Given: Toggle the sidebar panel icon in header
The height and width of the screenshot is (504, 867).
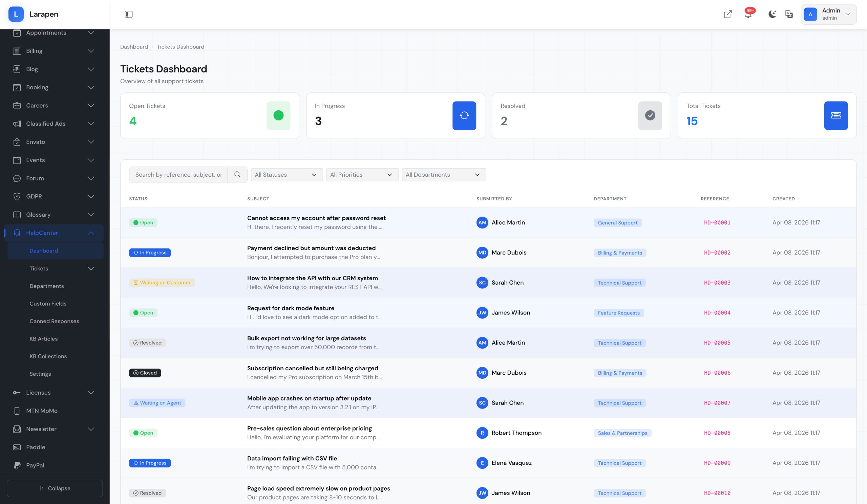Looking at the screenshot, I should point(128,14).
